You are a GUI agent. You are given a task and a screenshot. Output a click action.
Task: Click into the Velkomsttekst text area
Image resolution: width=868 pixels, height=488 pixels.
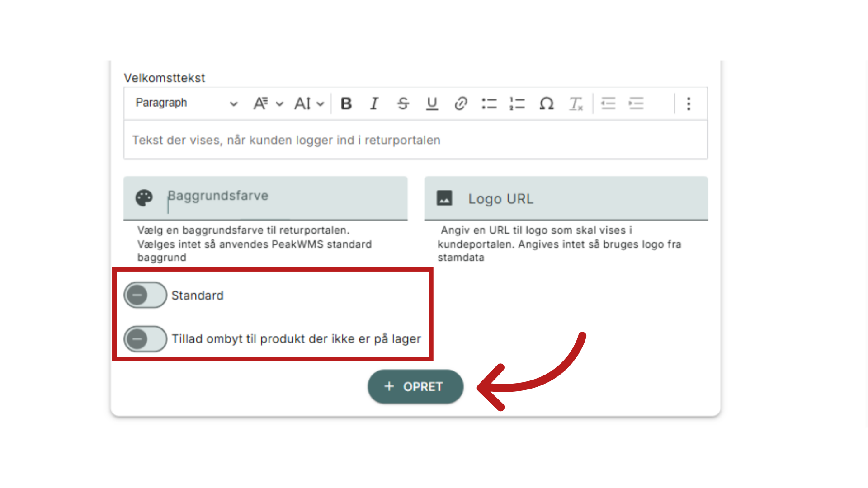coord(415,140)
